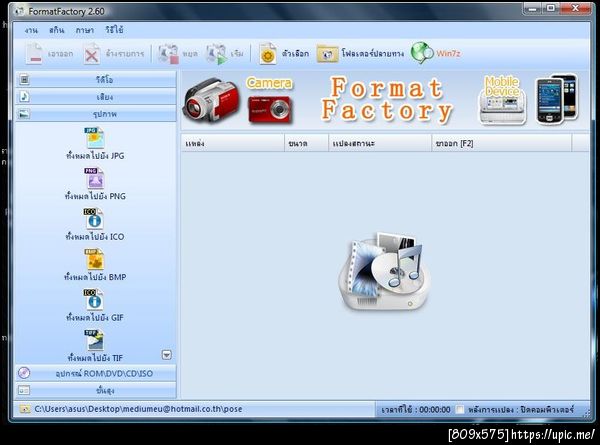
Task: Minimize the FormatFactory window
Action: [x=532, y=9]
